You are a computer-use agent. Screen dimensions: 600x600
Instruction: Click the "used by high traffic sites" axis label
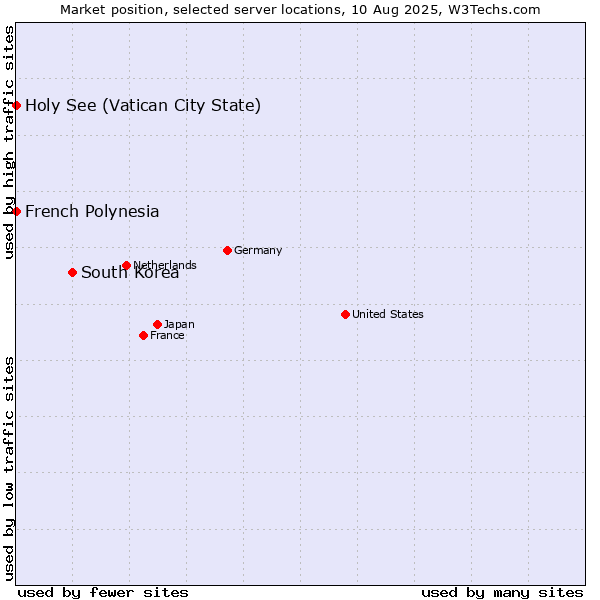(x=9, y=142)
